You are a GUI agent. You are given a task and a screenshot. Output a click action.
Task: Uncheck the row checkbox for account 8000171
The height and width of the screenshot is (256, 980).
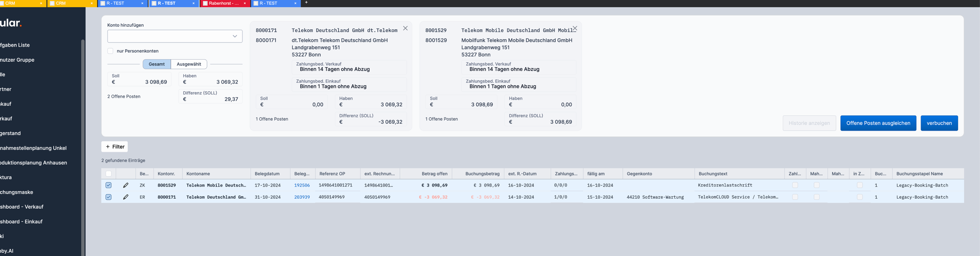pyautogui.click(x=109, y=197)
